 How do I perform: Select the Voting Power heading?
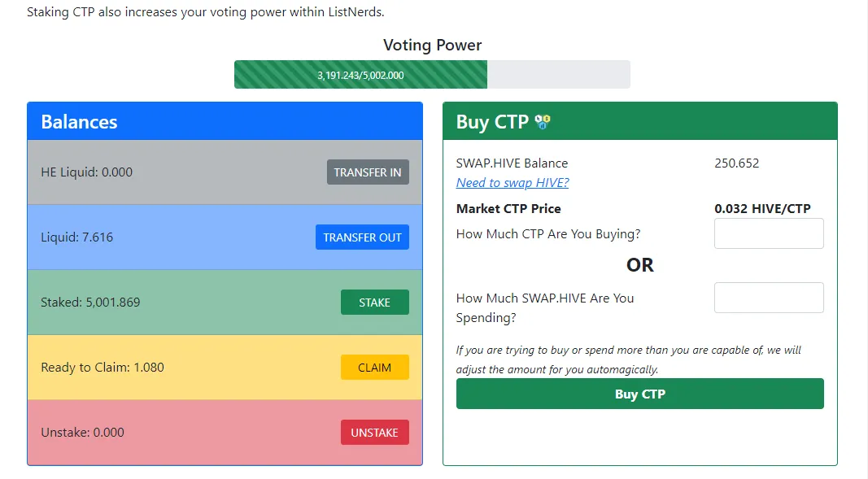(x=432, y=46)
